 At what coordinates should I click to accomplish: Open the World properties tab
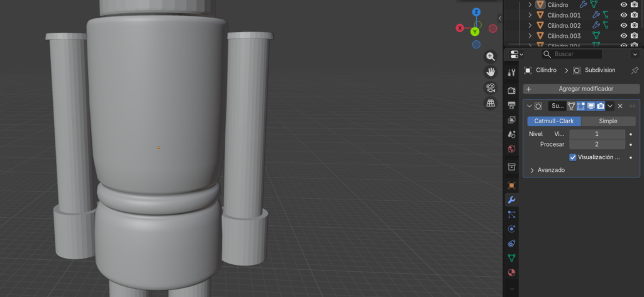pos(511,148)
